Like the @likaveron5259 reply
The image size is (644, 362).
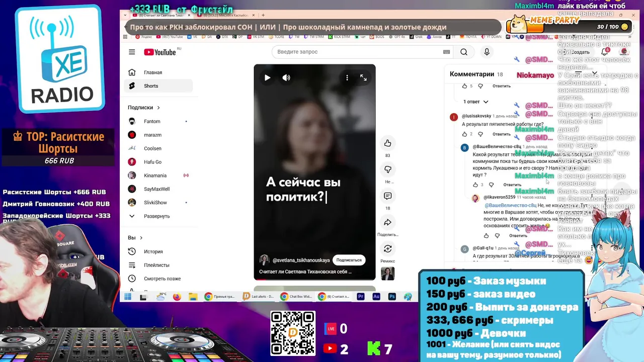[486, 235]
